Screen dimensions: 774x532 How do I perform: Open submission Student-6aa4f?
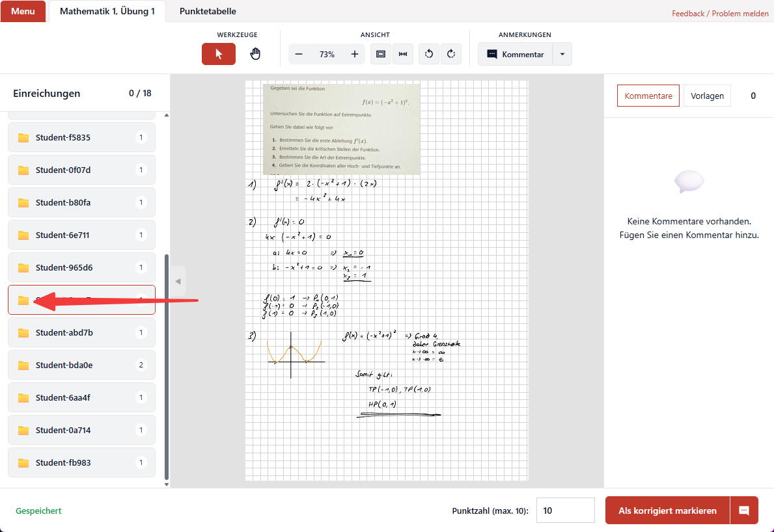81,398
